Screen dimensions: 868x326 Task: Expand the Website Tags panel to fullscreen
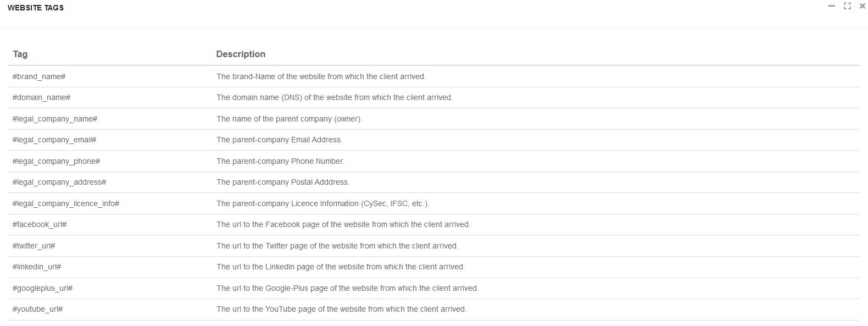point(847,6)
